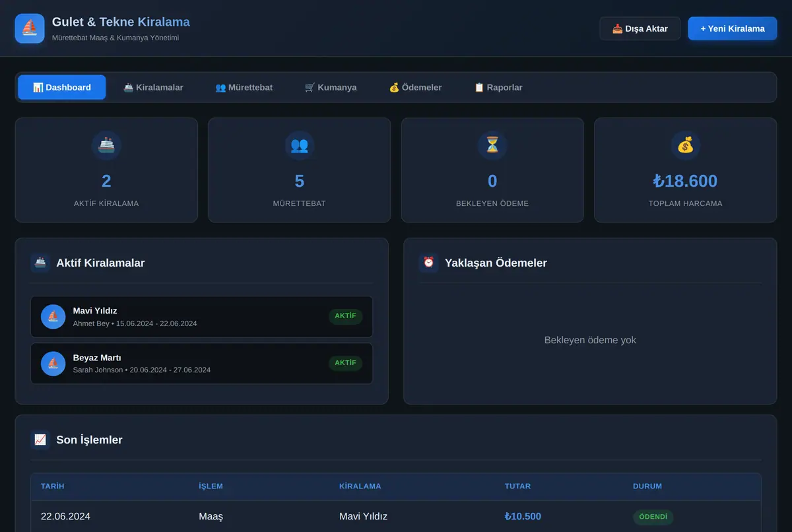Select the 22.06.2024 date cell
This screenshot has height=532, width=792.
[65, 517]
